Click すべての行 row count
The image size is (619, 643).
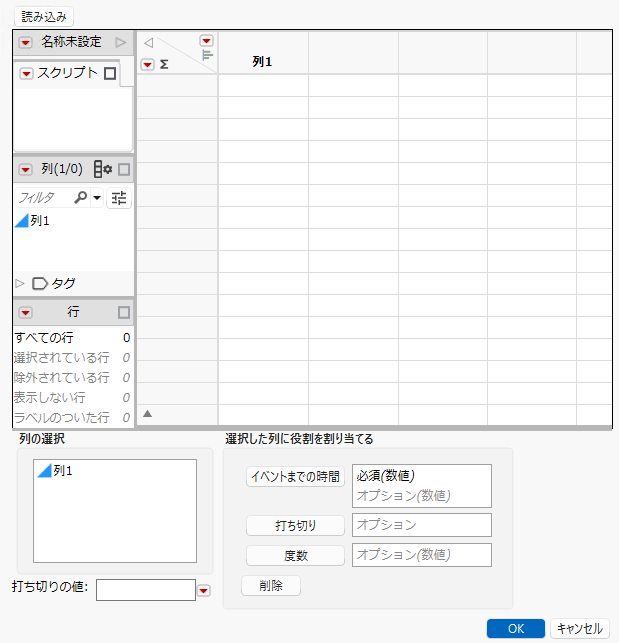coord(72,338)
